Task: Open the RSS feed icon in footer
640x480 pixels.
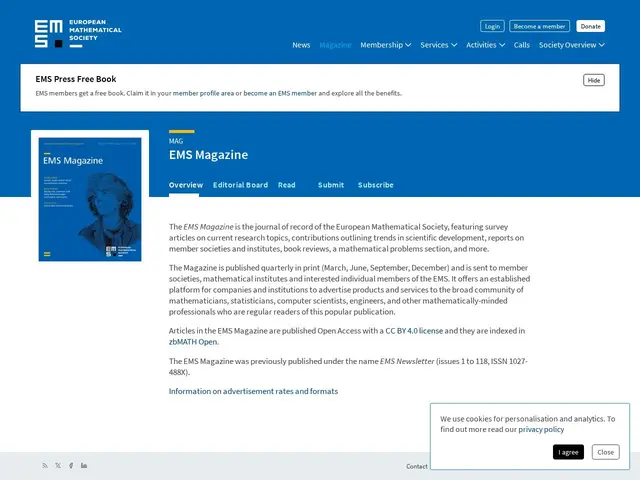Action: 45,466
